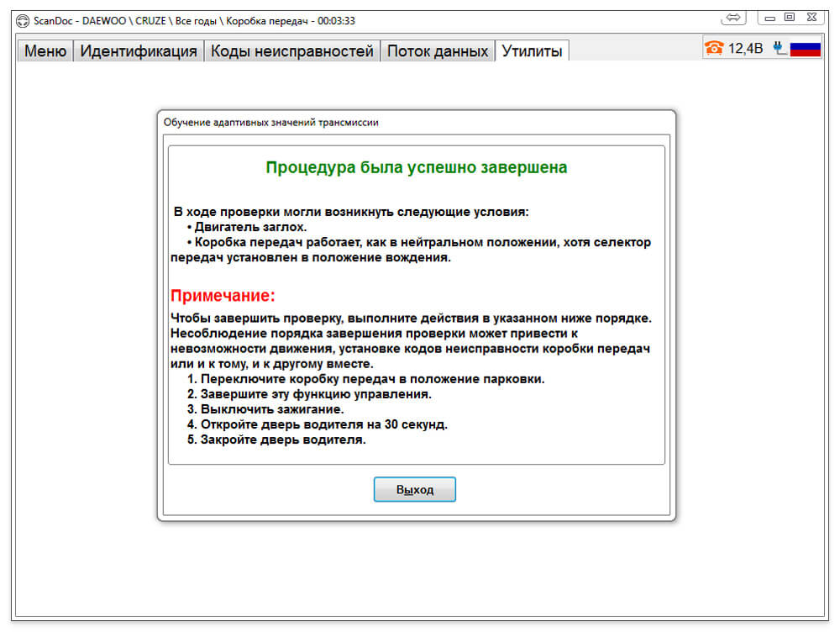Maximize the ScanDoc window
This screenshot has width=840, height=637.
click(x=790, y=18)
